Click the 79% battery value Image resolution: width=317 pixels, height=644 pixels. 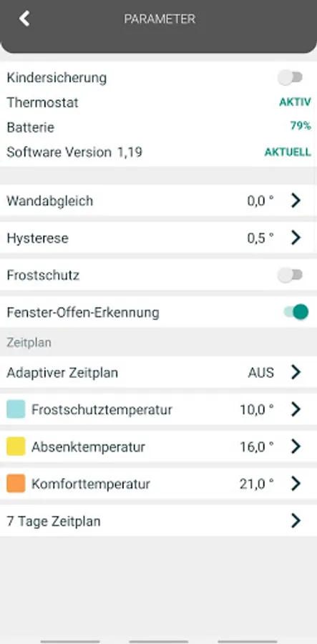click(301, 126)
